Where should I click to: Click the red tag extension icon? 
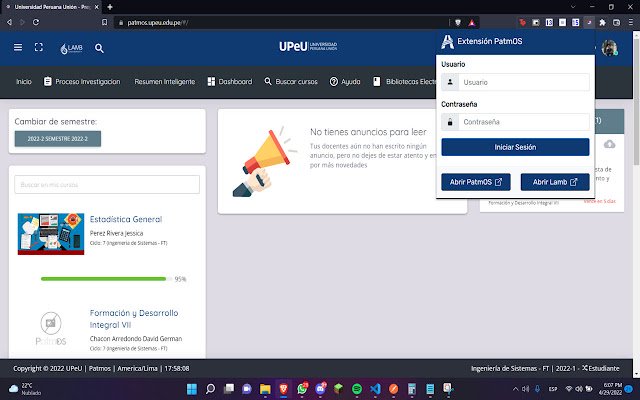point(522,22)
